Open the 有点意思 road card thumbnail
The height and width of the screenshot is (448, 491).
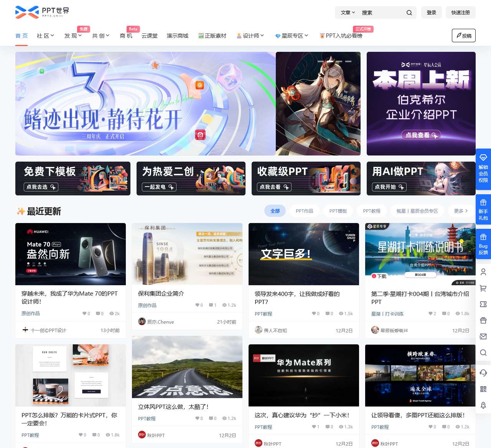click(x=187, y=367)
